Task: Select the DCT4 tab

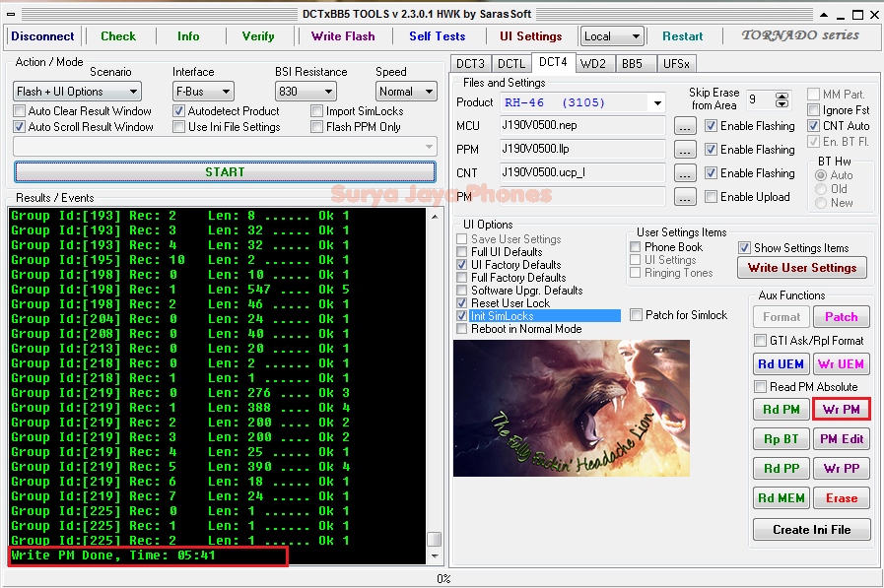Action: (553, 62)
